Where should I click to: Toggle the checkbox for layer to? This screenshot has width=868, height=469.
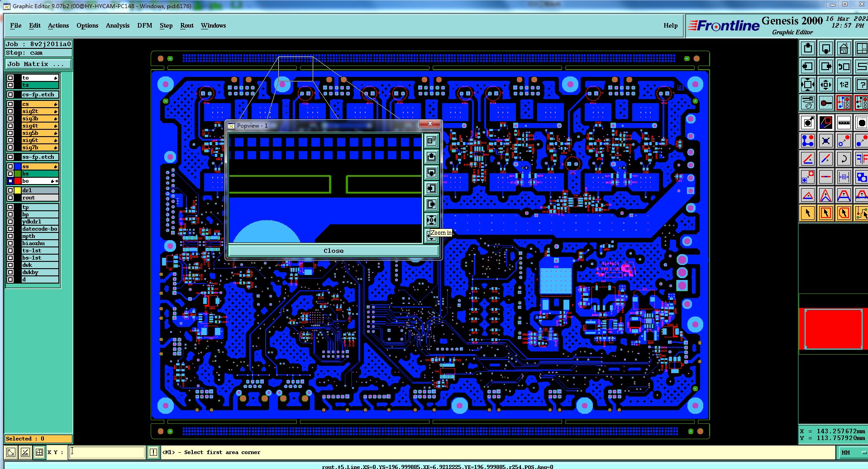pos(10,78)
